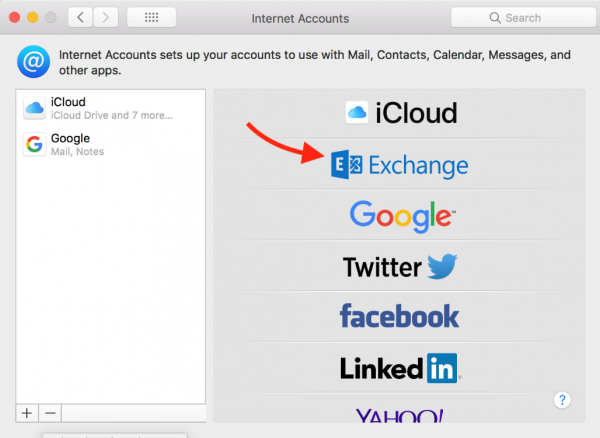The width and height of the screenshot is (600, 438).
Task: Minimize the window with the yellow button
Action: click(x=33, y=18)
